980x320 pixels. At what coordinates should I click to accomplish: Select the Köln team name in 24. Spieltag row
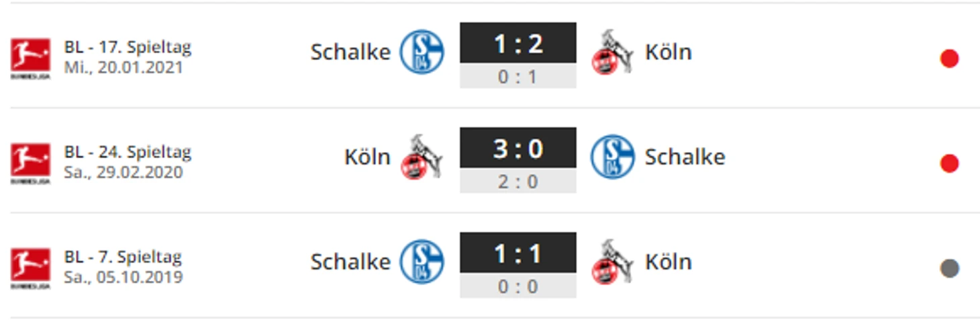click(367, 157)
